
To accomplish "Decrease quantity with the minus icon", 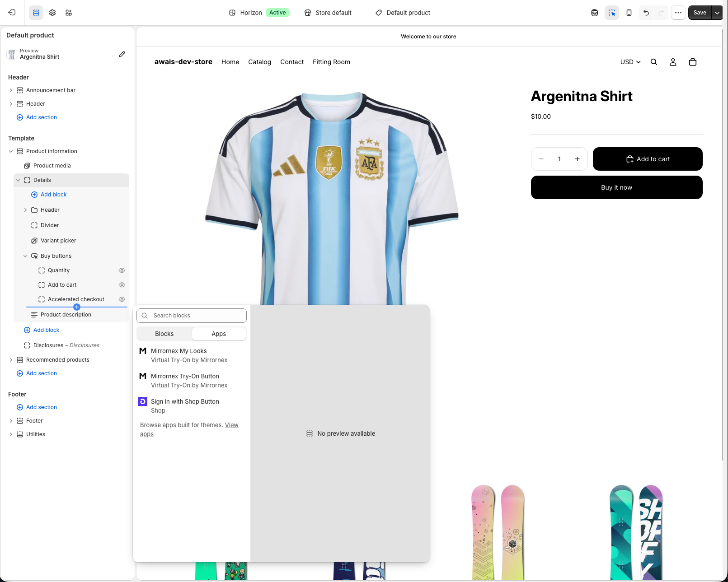I will coord(541,159).
